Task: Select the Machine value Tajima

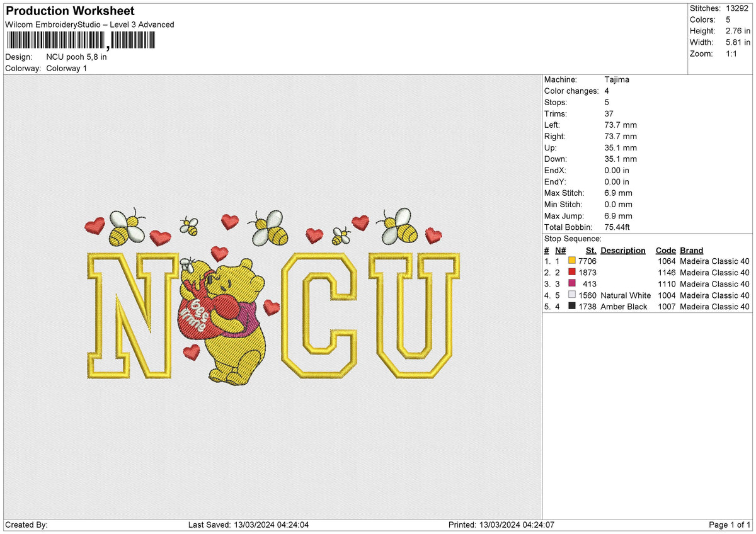Action: [x=617, y=79]
